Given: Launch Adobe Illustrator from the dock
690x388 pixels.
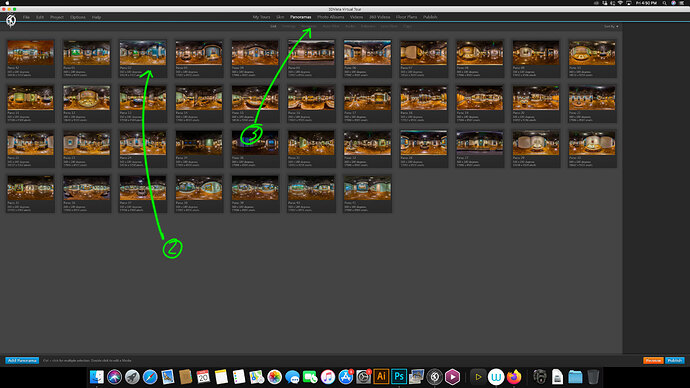Looking at the screenshot, I should tap(381, 377).
